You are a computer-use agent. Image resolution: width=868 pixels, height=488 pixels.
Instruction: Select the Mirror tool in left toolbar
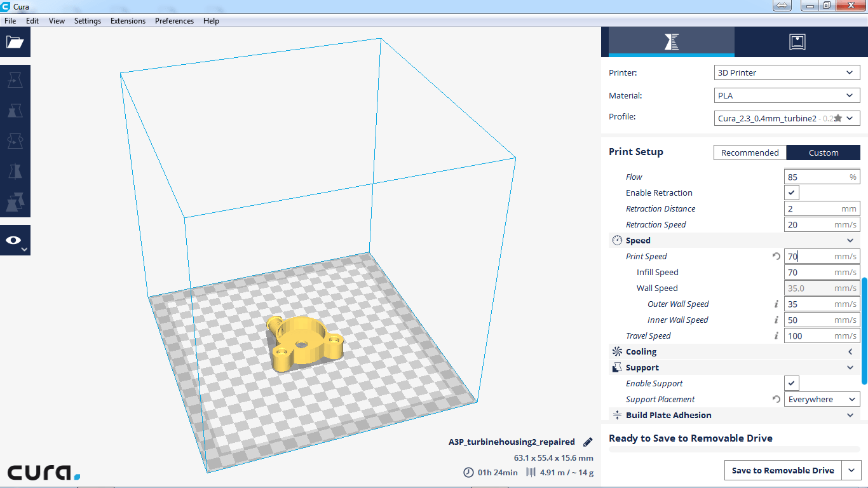(15, 172)
